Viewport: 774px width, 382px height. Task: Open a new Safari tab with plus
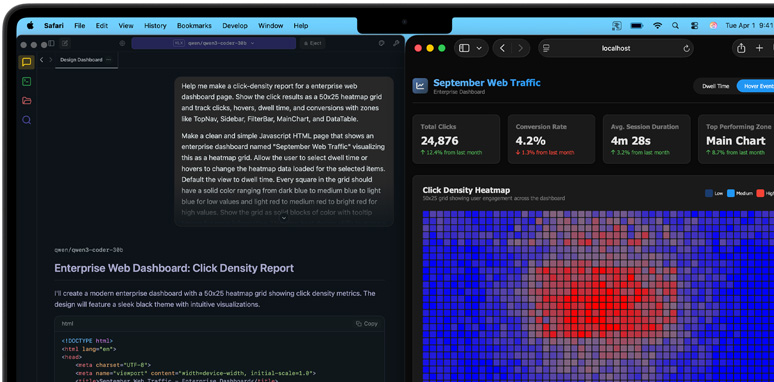pyautogui.click(x=759, y=48)
